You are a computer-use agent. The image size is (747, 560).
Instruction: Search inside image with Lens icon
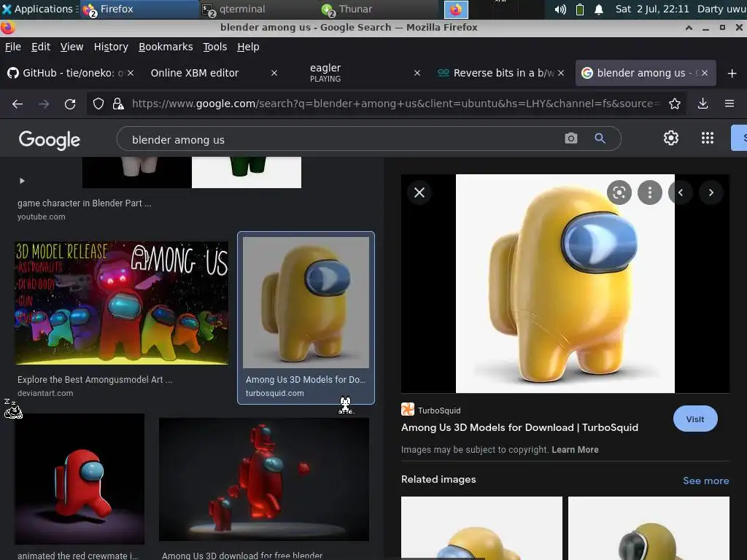click(x=619, y=192)
